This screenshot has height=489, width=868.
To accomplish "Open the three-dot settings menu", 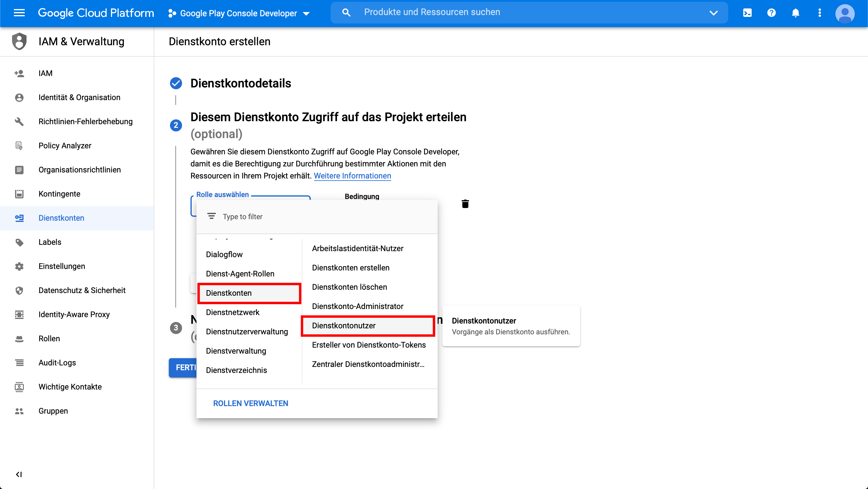I will (820, 13).
